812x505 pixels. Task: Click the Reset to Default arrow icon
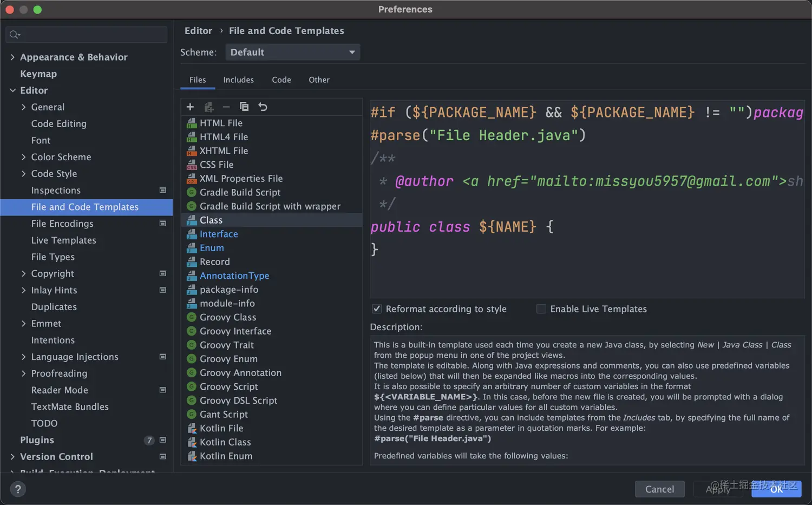click(263, 107)
